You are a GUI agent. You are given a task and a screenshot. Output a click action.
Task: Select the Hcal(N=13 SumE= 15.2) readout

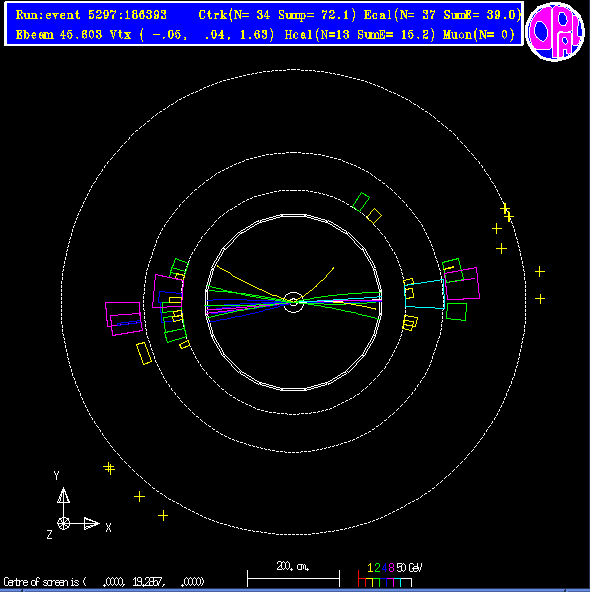click(x=360, y=35)
